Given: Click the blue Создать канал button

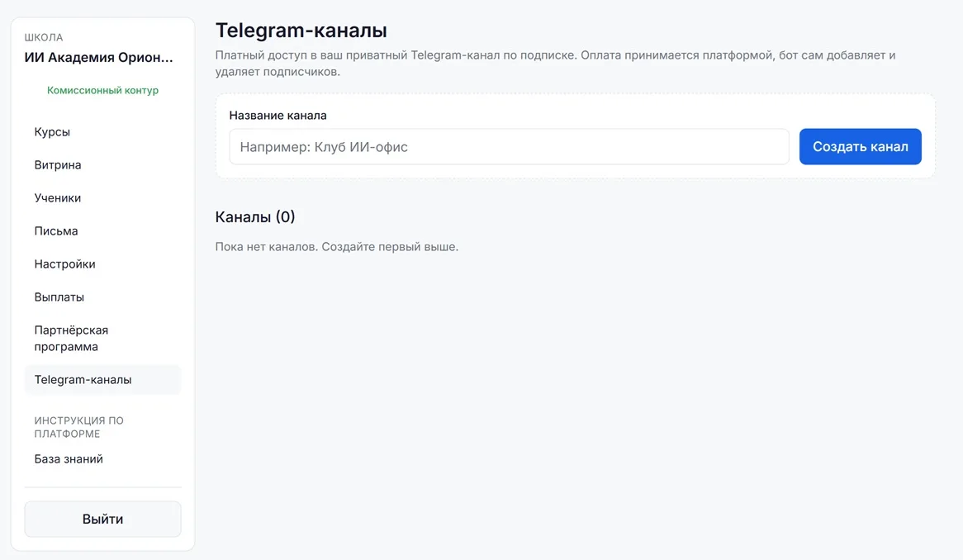Looking at the screenshot, I should [860, 147].
